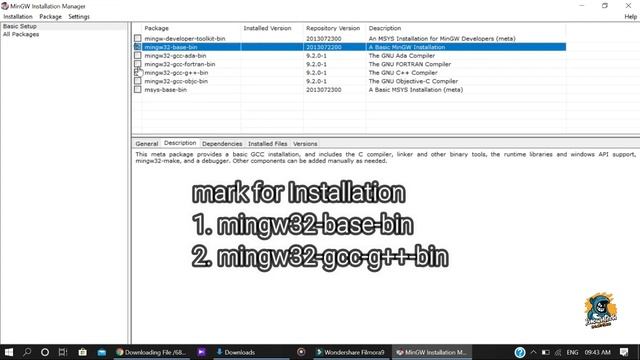
Task: Click 'The GNU Objective-C Compiler' description
Action: pyautogui.click(x=413, y=81)
